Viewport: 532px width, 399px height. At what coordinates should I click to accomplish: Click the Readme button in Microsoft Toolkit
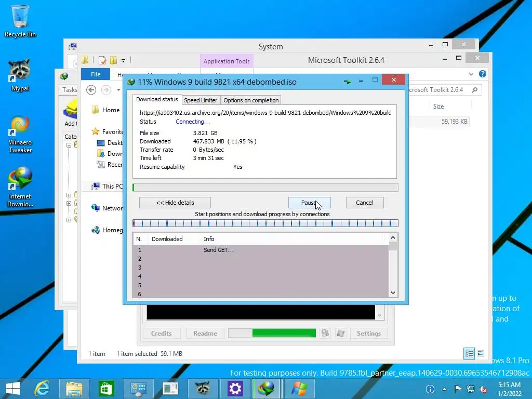(205, 333)
